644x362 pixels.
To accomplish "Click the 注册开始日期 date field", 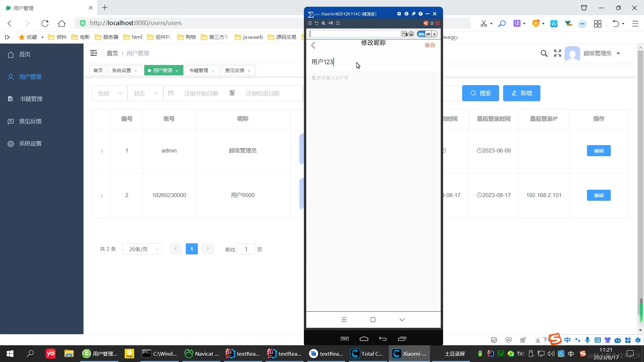I will 201,94.
